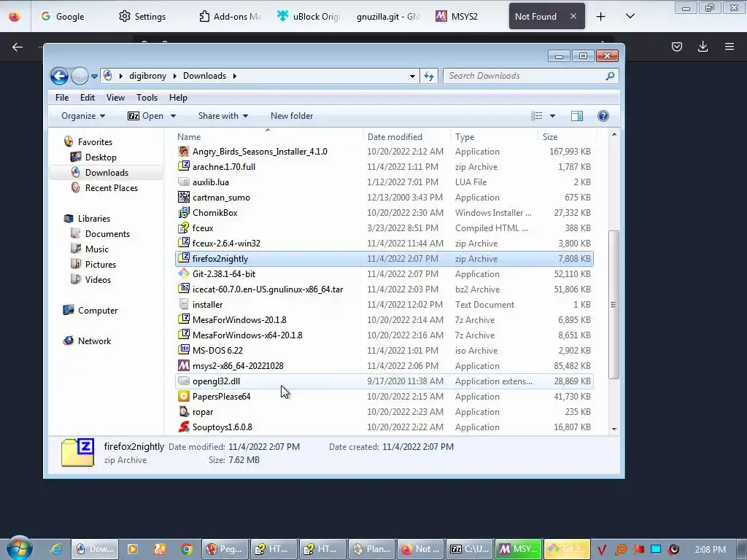Switch to the Google tab in Firefox
Image resolution: width=747 pixels, height=560 pixels.
pyautogui.click(x=63, y=16)
